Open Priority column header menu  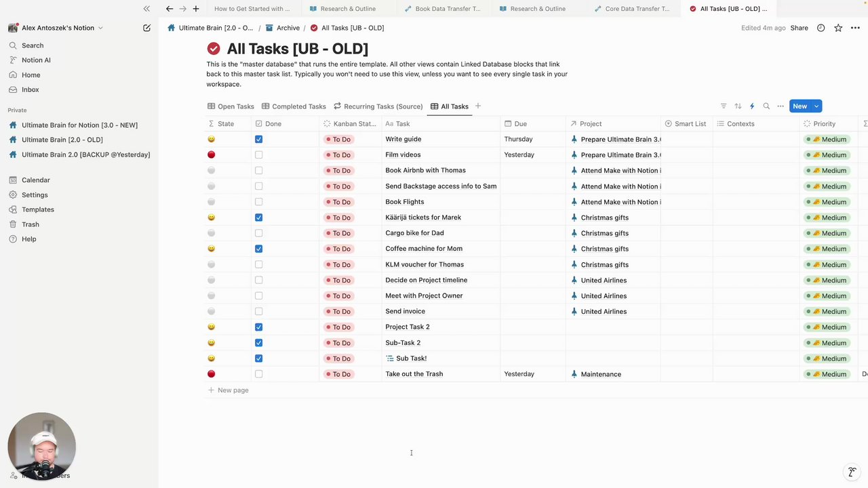coord(829,124)
